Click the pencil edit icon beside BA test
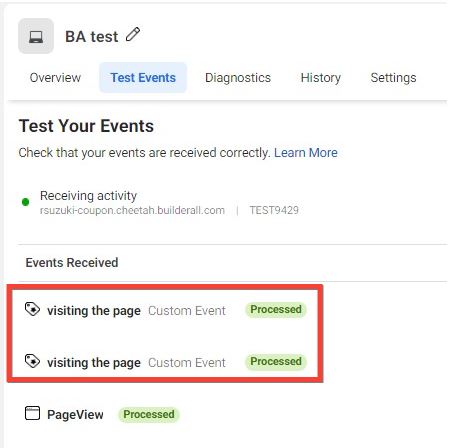The image size is (453, 448). tap(133, 35)
